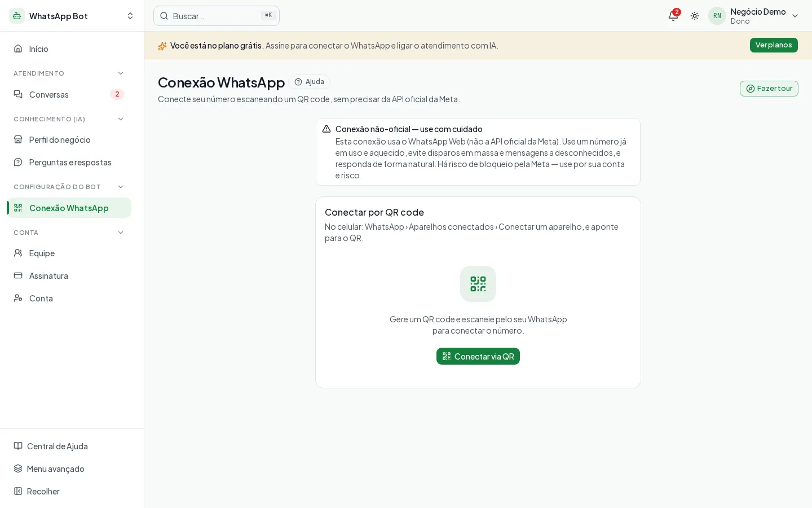
Task: Open Perguntas e respostas page
Action: click(x=69, y=162)
